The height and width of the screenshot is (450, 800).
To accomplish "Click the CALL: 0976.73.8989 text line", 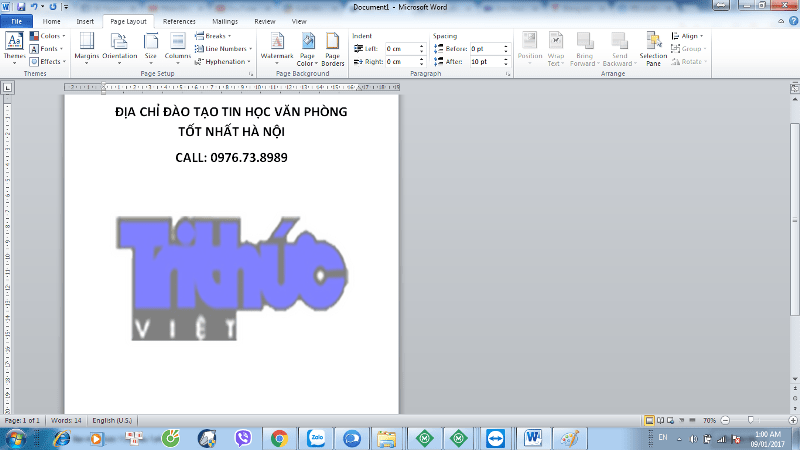I will point(231,157).
